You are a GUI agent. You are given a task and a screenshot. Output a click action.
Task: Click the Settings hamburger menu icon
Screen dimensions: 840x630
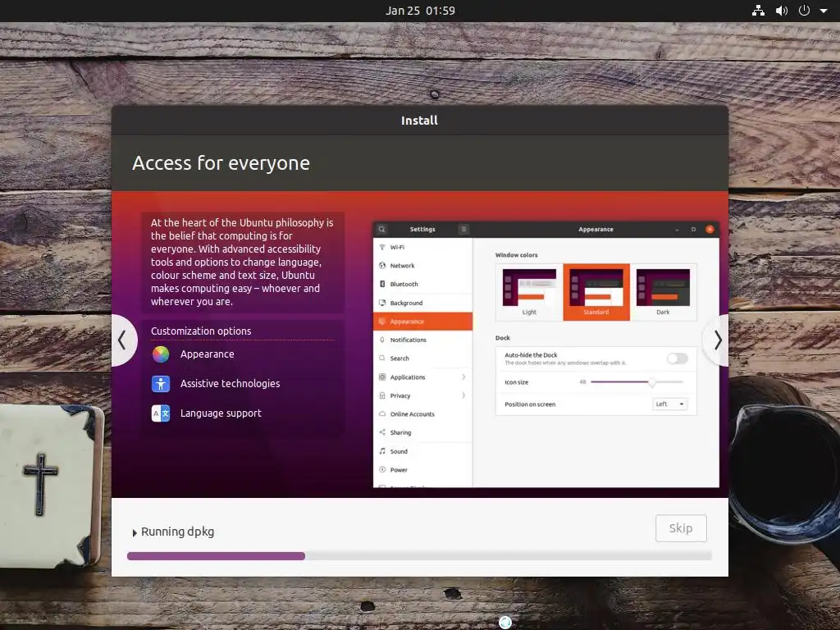click(x=464, y=230)
